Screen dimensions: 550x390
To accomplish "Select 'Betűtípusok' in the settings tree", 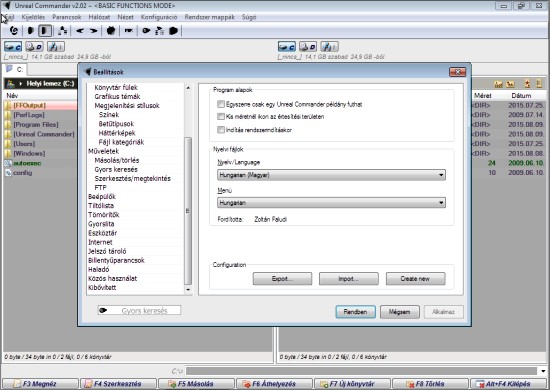I will [x=116, y=124].
